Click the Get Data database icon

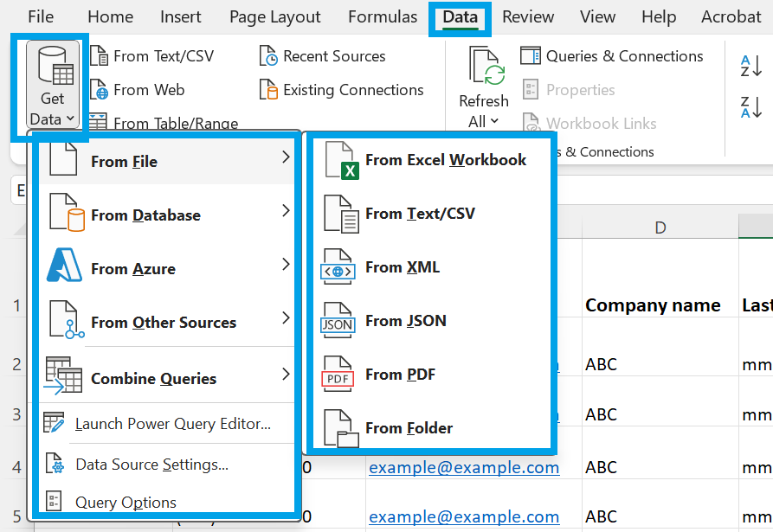(55, 65)
